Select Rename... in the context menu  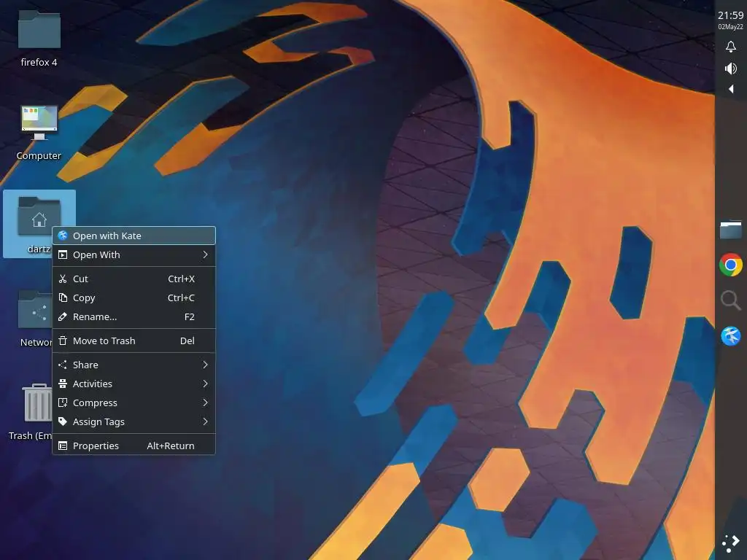pos(134,316)
